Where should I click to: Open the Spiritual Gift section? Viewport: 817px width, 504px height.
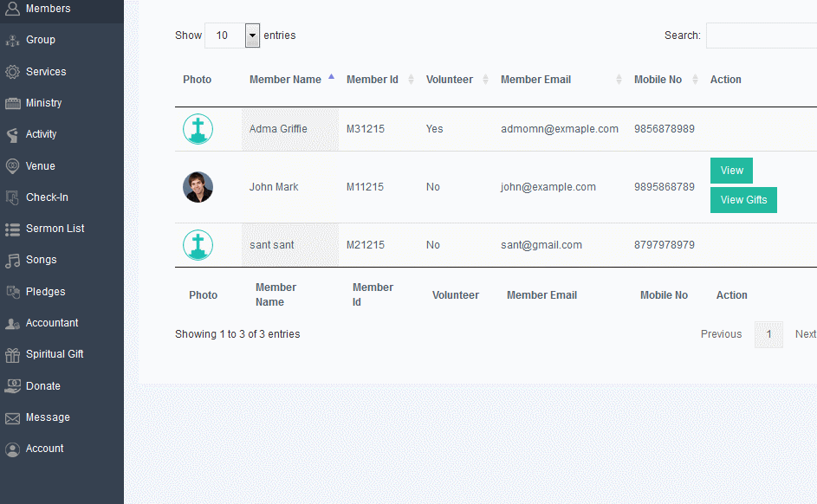click(55, 353)
